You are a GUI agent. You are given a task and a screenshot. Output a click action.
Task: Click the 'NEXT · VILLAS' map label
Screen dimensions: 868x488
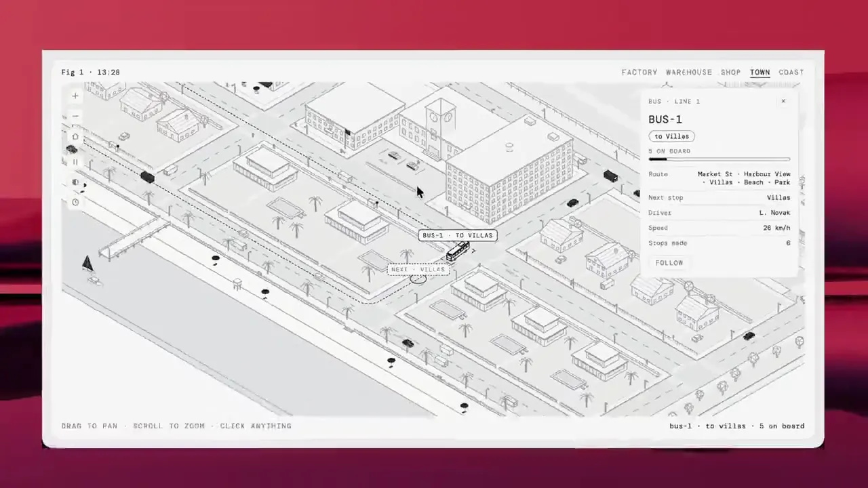(418, 269)
